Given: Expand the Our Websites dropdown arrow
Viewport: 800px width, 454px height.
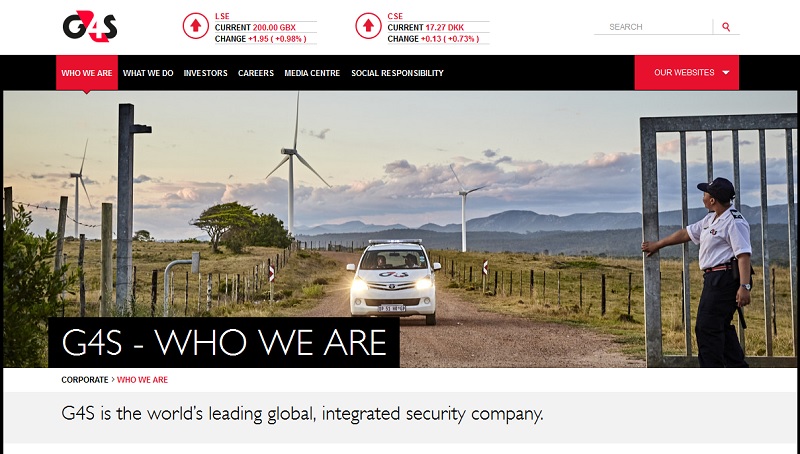Looking at the screenshot, I should point(726,73).
